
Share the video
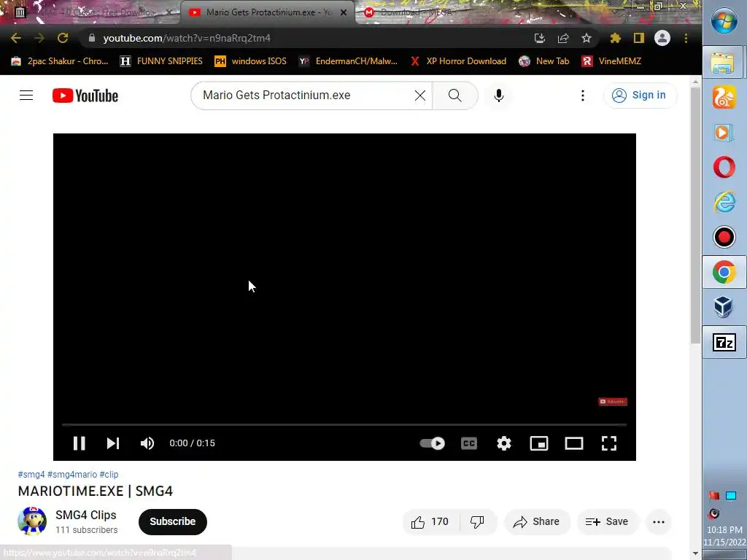(536, 522)
